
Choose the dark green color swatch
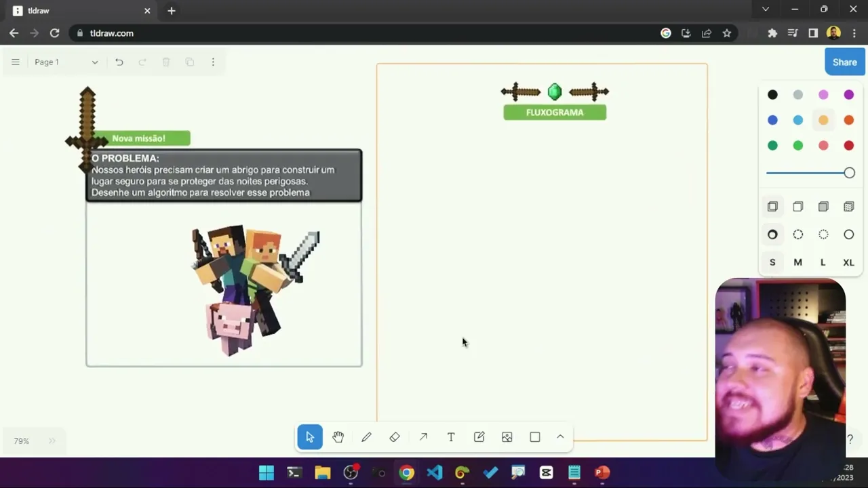tap(772, 146)
